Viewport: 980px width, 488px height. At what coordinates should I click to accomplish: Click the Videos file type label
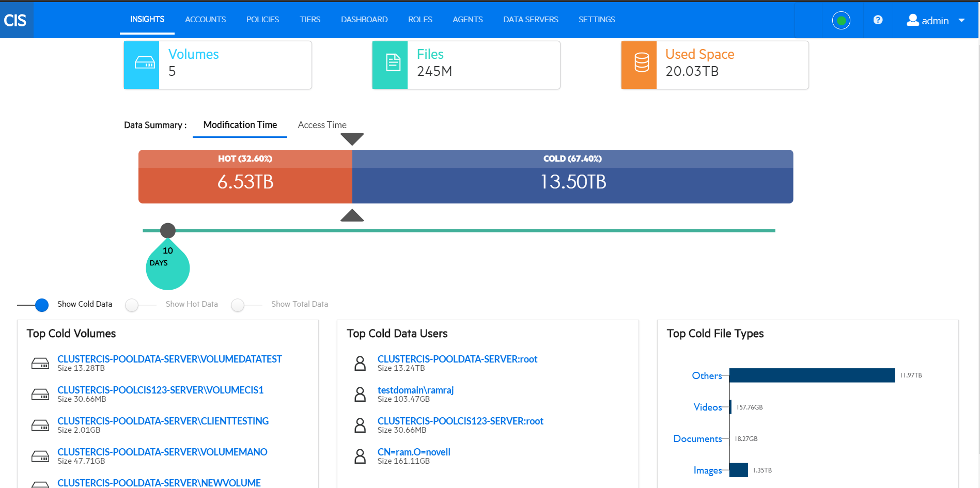tap(708, 407)
